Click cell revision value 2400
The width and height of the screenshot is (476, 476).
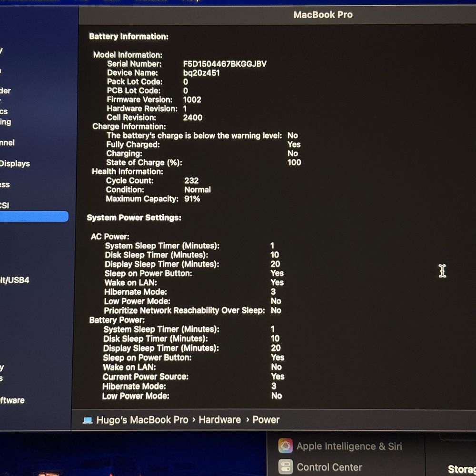pos(192,118)
